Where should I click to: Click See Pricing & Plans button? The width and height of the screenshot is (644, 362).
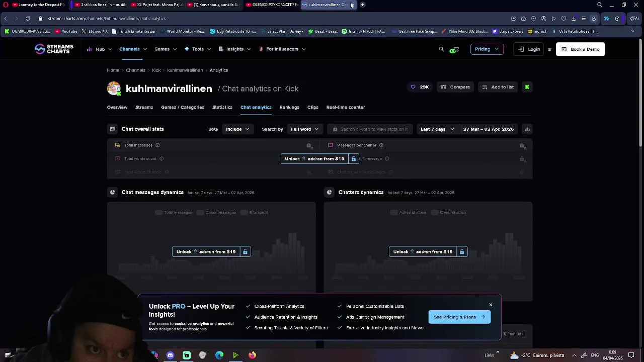coord(459,317)
